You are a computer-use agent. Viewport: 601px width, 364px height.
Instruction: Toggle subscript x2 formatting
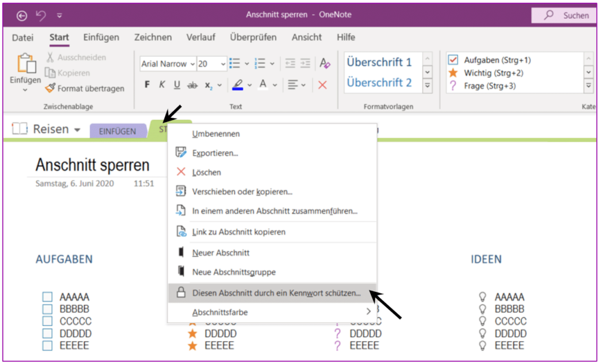(208, 86)
